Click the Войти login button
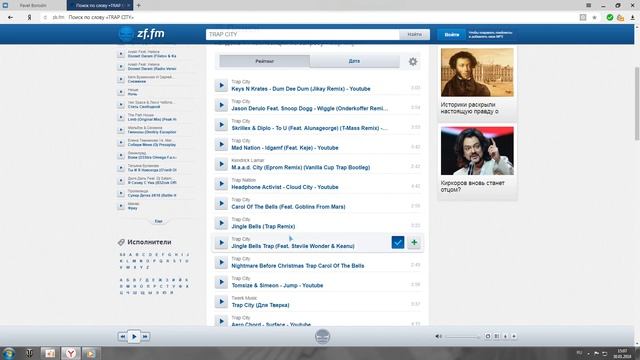 (x=451, y=35)
